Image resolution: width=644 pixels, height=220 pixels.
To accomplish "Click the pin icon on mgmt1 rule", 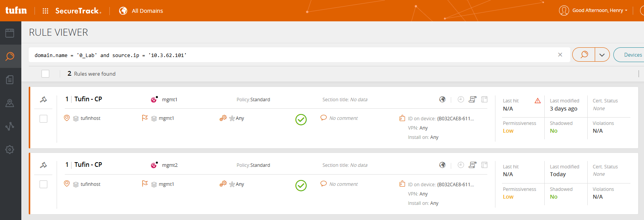I will point(43,99).
